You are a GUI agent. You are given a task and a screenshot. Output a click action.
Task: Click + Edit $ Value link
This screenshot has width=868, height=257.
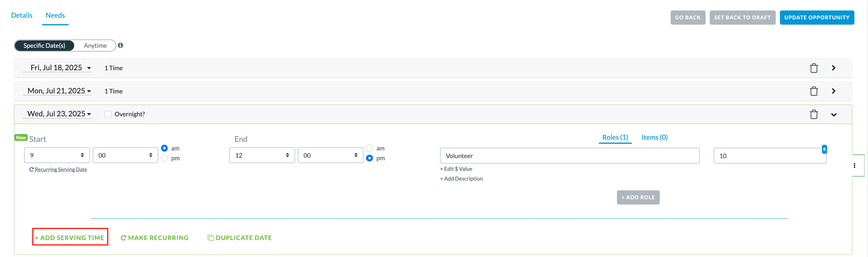[456, 169]
